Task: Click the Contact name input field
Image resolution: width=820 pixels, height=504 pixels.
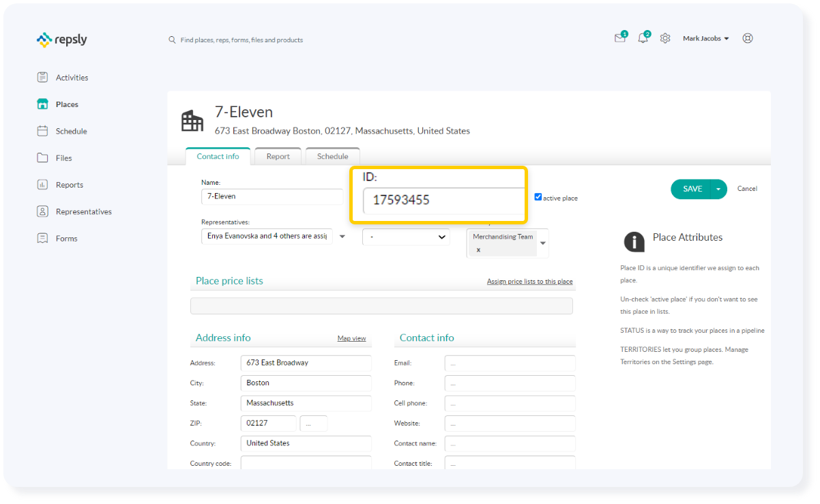Action: point(510,444)
